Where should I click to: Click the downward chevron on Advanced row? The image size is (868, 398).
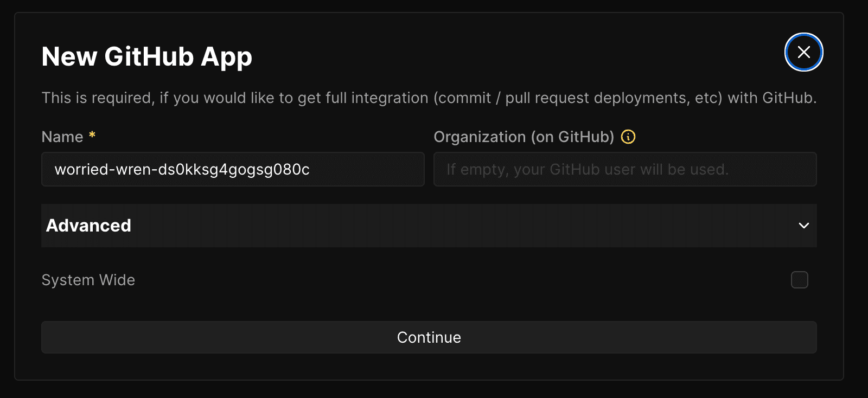point(805,226)
